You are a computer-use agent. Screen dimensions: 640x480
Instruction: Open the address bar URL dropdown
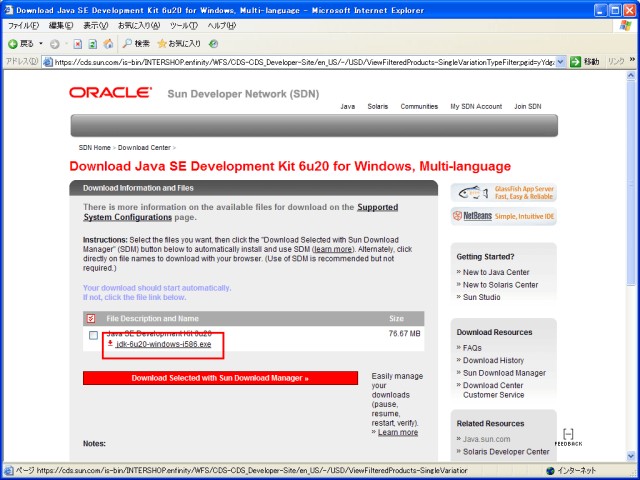560,62
